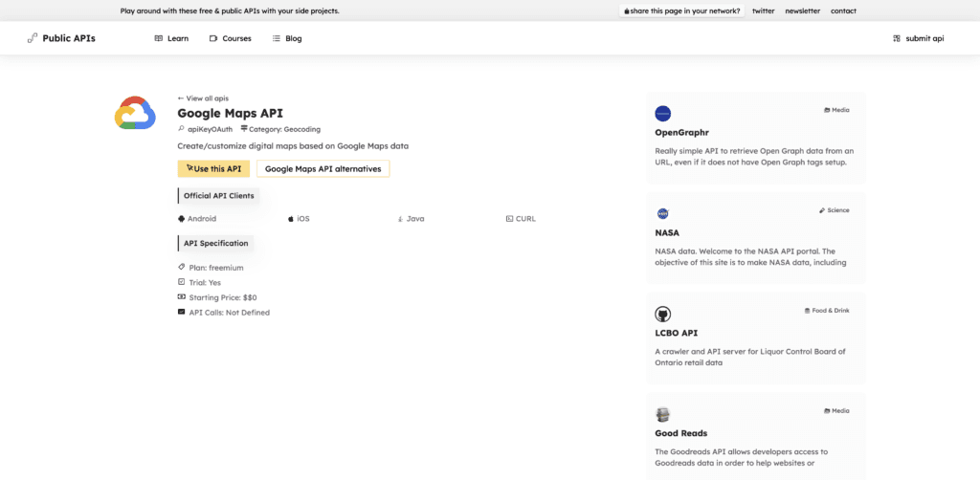Click the API Calls icon
The height and width of the screenshot is (480, 980).
click(x=181, y=312)
